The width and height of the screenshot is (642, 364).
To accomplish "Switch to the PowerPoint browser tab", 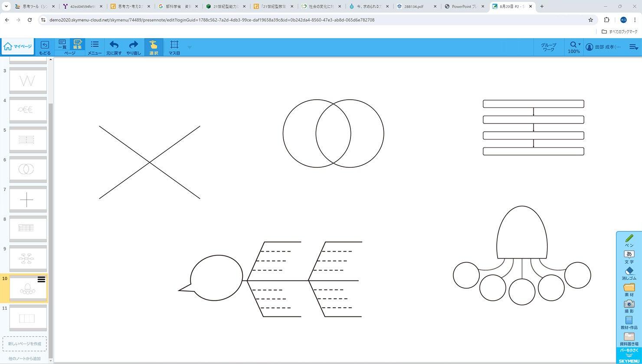I will click(463, 6).
